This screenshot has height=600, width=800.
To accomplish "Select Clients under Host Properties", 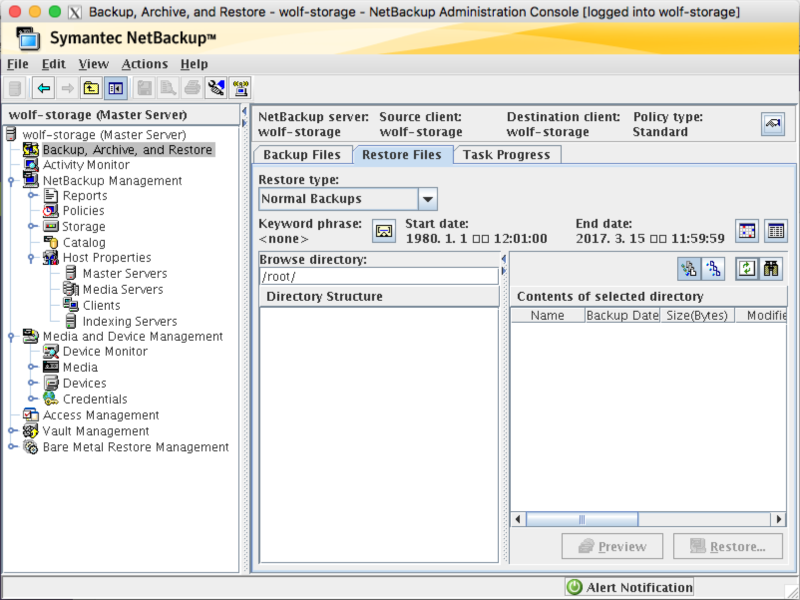I will click(x=101, y=305).
